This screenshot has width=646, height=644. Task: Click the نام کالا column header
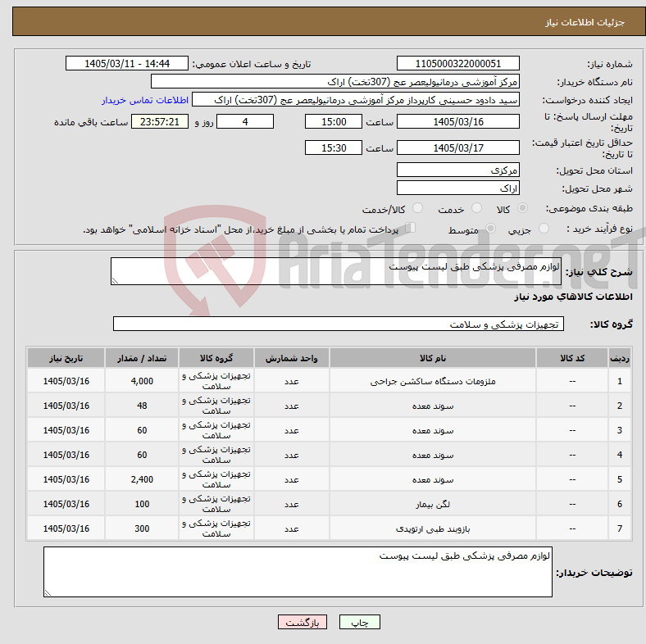pyautogui.click(x=433, y=358)
